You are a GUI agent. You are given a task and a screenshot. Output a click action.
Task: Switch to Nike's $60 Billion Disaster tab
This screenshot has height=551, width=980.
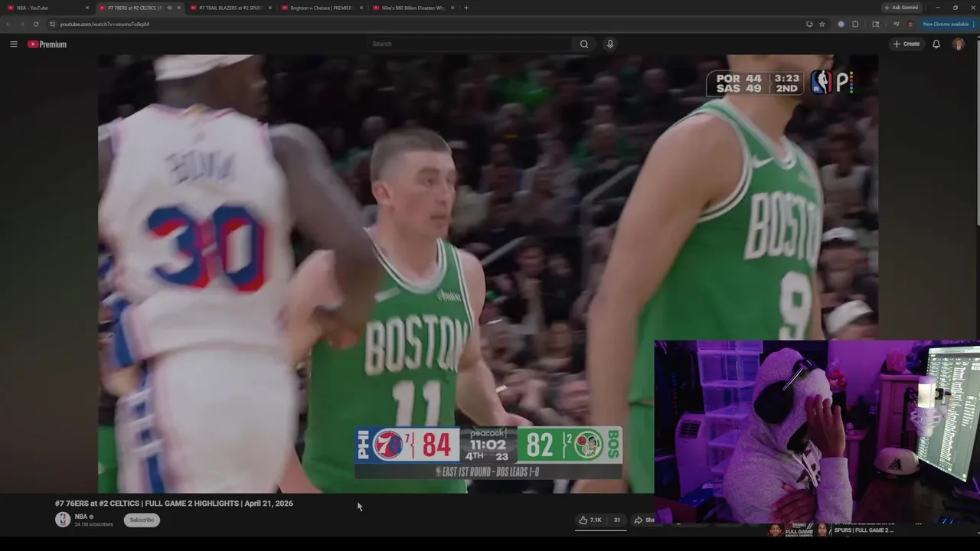(412, 8)
